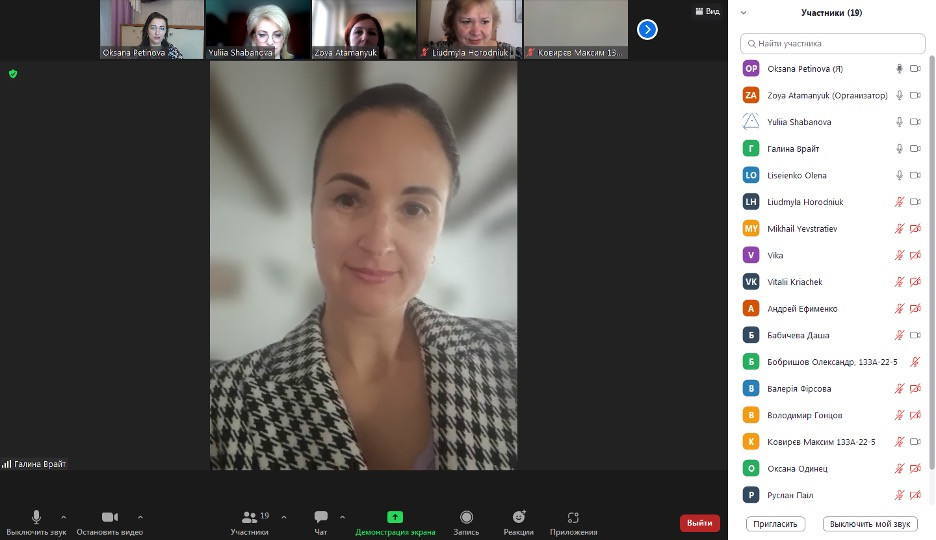This screenshot has height=540, width=936.
Task: Click Выключить мой звук button
Action: coord(870,524)
